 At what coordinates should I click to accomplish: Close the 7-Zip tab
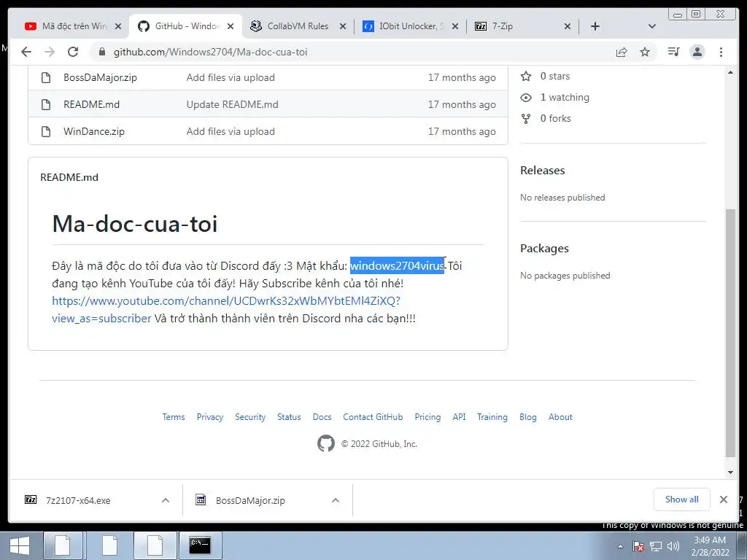(x=568, y=26)
